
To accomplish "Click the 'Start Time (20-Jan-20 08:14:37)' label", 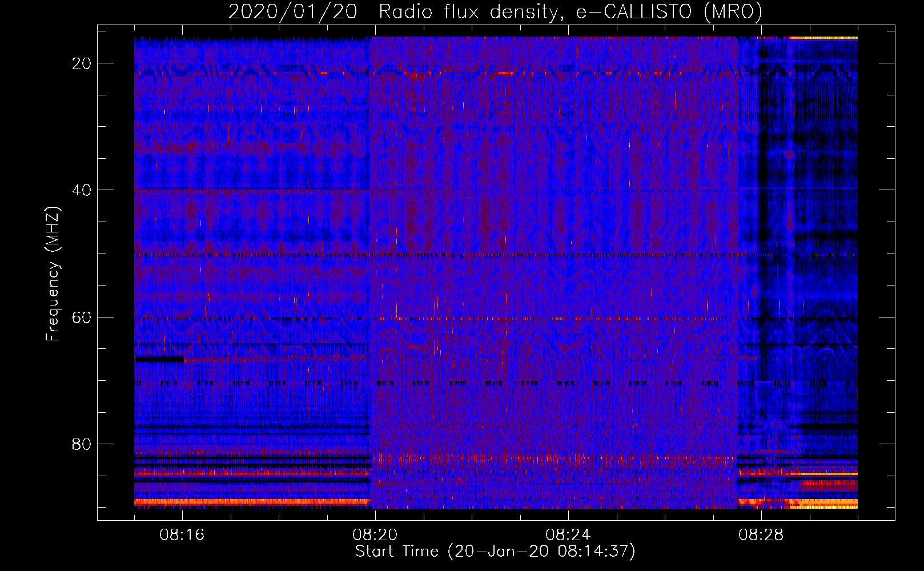I will (x=495, y=552).
